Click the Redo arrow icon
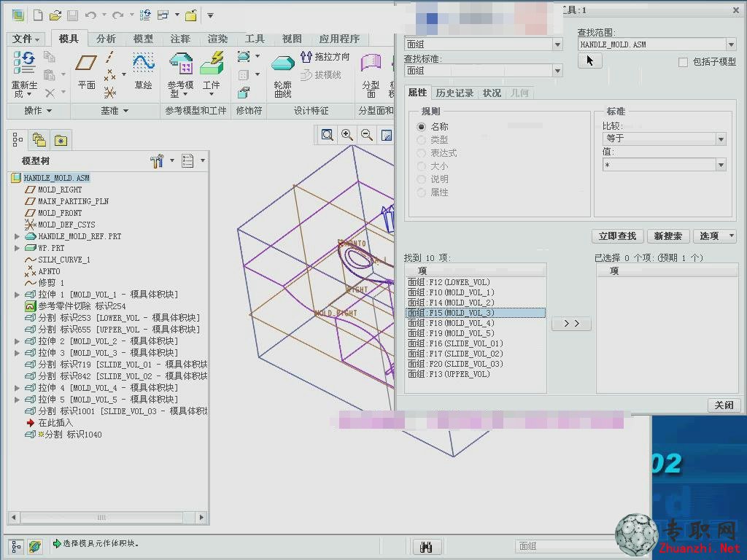The height and width of the screenshot is (560, 747). 117,15
